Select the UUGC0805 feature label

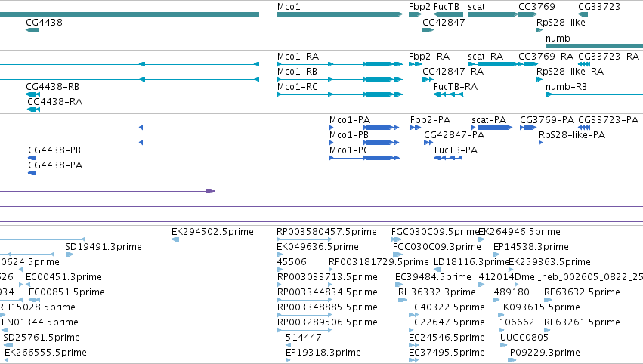(524, 338)
